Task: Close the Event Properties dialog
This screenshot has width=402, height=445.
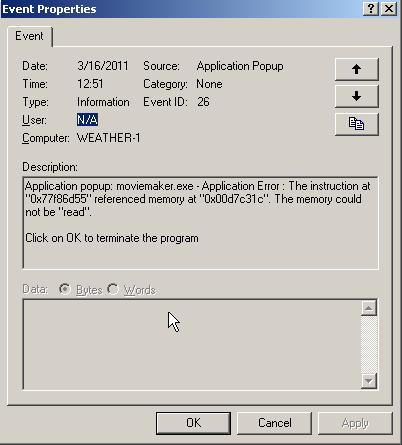Action: (x=389, y=9)
